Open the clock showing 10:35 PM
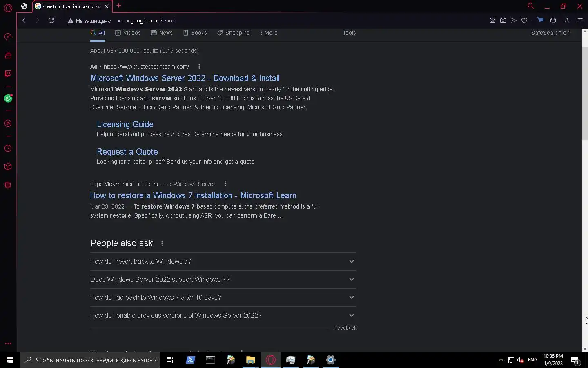Viewport: 588px width, 368px height. click(x=553, y=360)
